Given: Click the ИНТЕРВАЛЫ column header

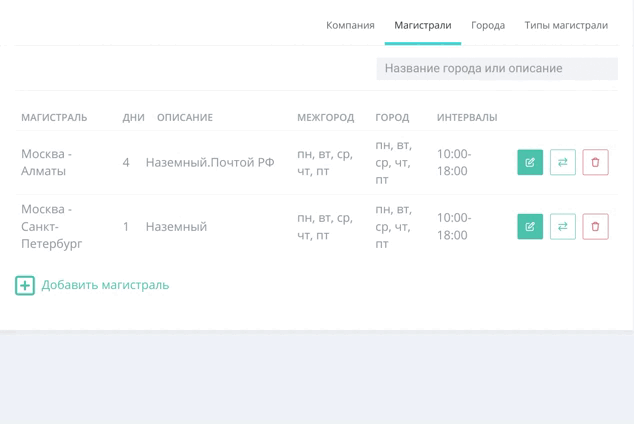Looking at the screenshot, I should 467,117.
